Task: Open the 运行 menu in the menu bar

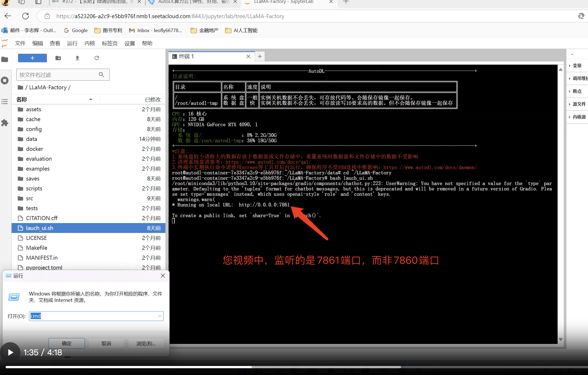Action: click(x=72, y=43)
